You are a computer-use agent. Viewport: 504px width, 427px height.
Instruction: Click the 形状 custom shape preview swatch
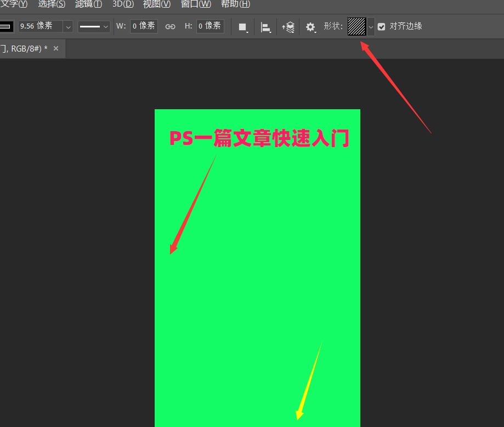pos(356,26)
